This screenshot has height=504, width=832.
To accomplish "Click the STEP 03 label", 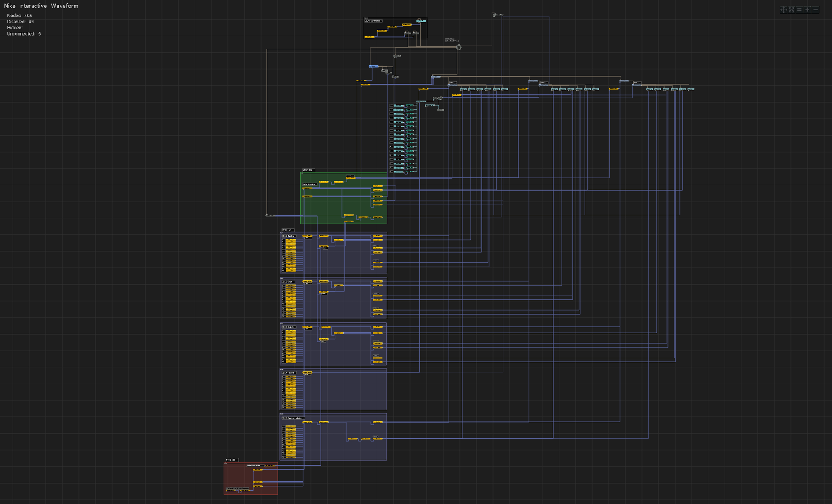I will [x=308, y=170].
